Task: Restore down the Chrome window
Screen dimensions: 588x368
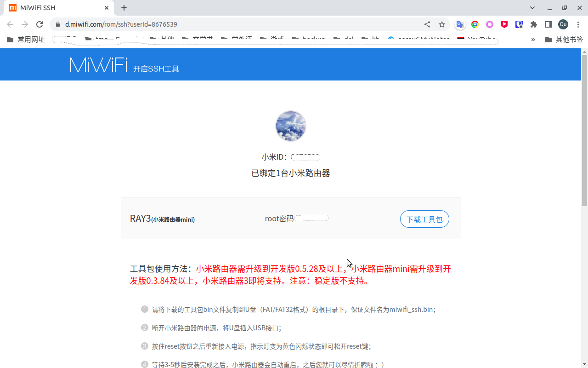Action: (565, 8)
